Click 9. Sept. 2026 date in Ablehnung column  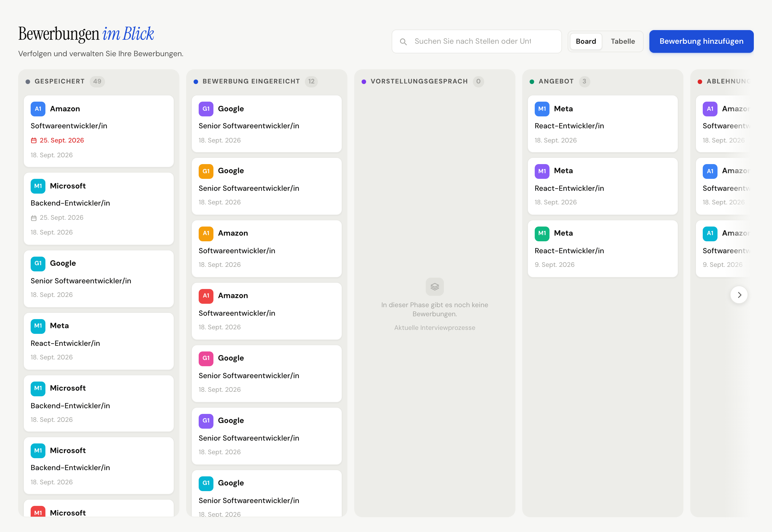[722, 265]
